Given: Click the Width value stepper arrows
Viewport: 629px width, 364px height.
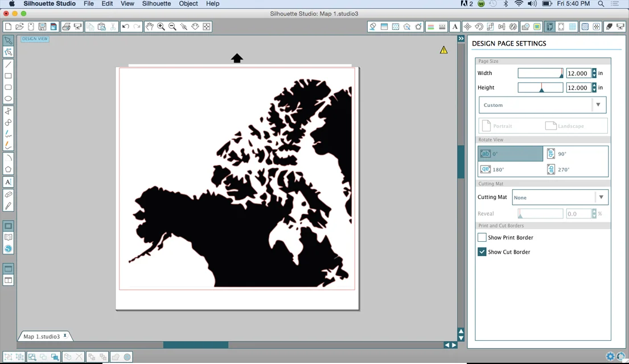Looking at the screenshot, I should [594, 73].
